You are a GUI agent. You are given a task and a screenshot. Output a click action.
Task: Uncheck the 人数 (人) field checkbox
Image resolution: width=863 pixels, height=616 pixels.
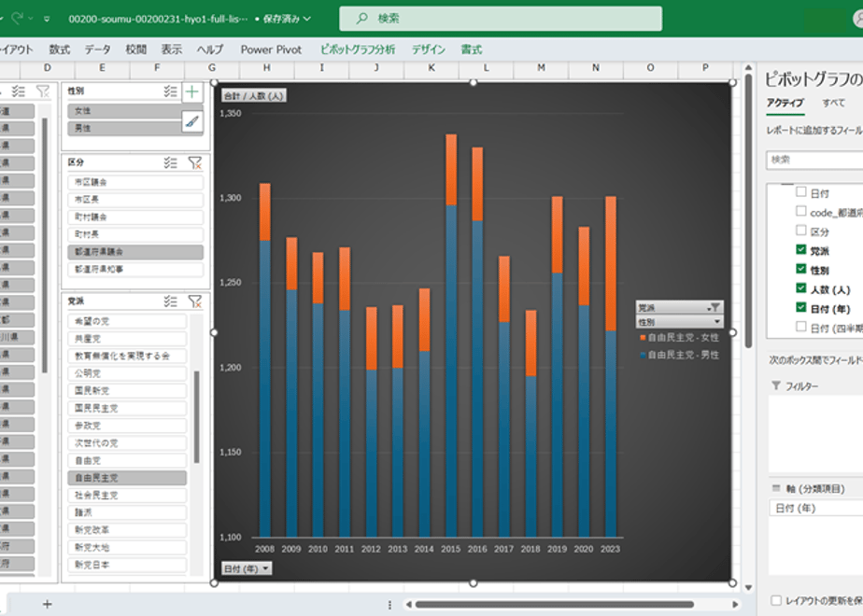point(801,288)
